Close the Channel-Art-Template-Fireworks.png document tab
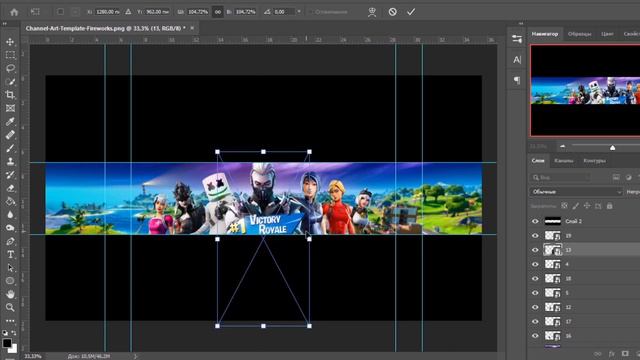Viewport: 640px width, 360px height. click(192, 28)
